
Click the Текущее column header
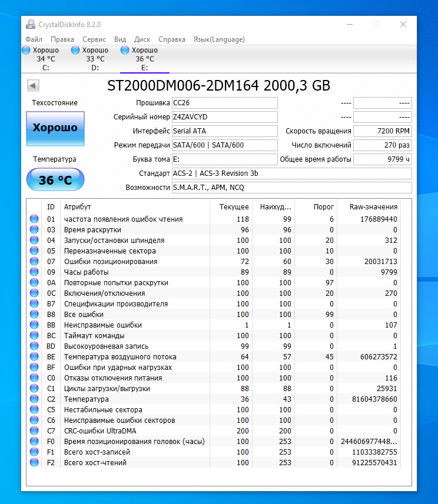[231, 206]
